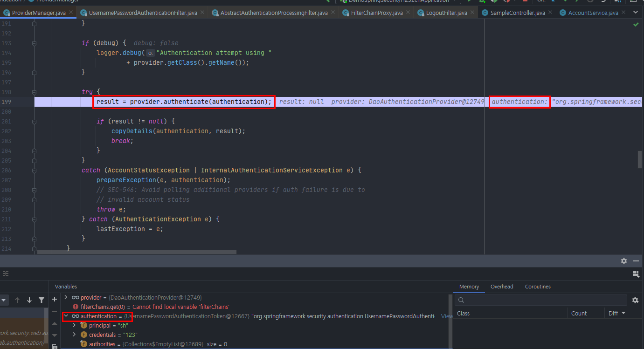Click copyDetails on line 202
This screenshot has width=644, height=349.
tap(132, 131)
